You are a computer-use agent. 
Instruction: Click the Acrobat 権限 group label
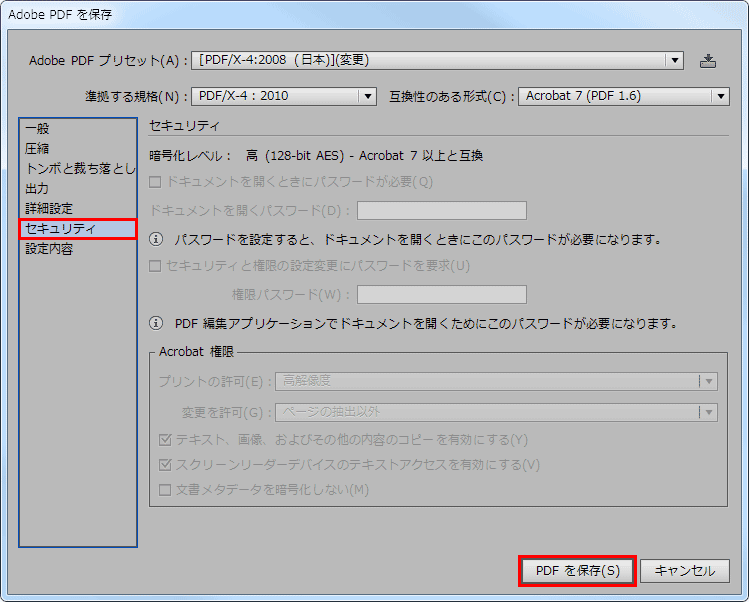coord(196,352)
